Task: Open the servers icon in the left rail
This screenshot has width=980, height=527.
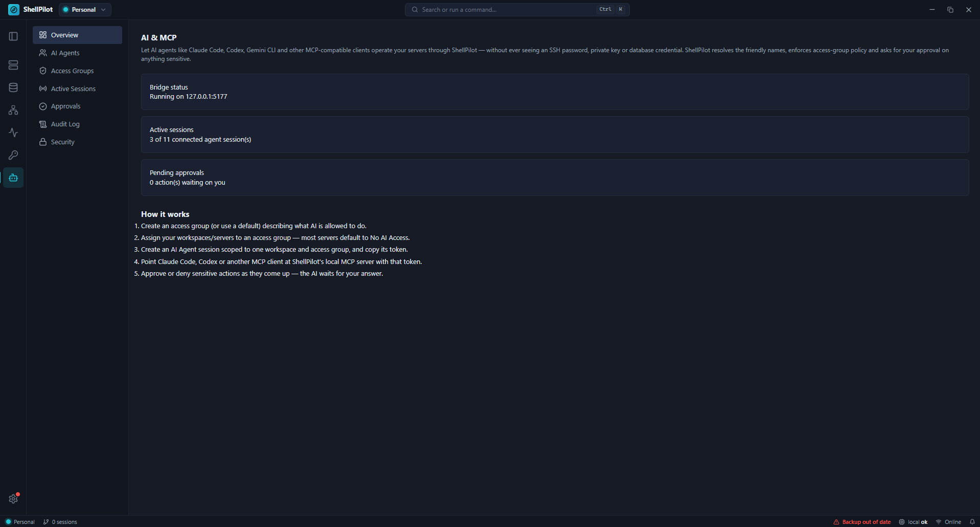Action: click(13, 65)
